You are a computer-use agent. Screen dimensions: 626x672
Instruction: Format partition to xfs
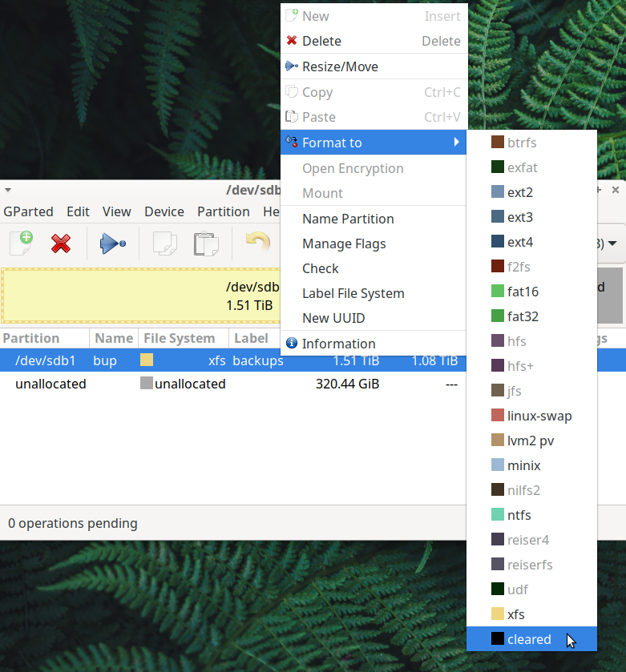click(x=531, y=614)
